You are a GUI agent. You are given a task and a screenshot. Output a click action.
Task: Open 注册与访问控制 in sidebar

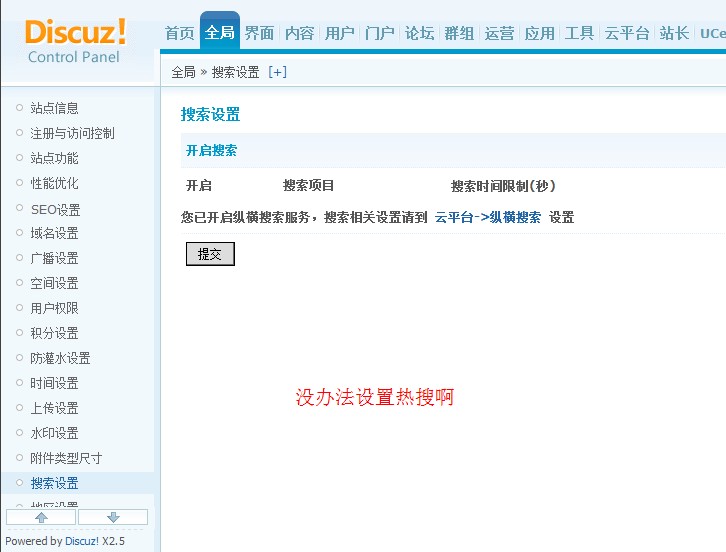click(x=72, y=133)
